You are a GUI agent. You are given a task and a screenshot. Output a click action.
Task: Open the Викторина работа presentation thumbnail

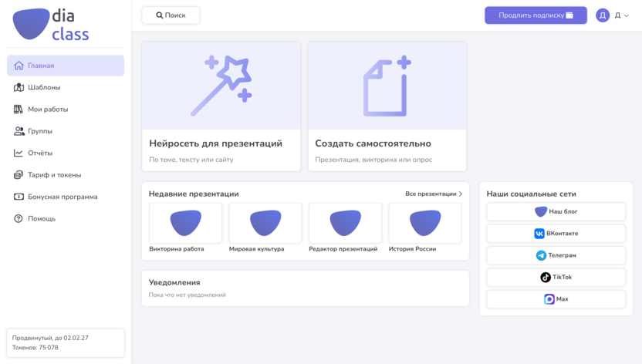click(x=185, y=224)
